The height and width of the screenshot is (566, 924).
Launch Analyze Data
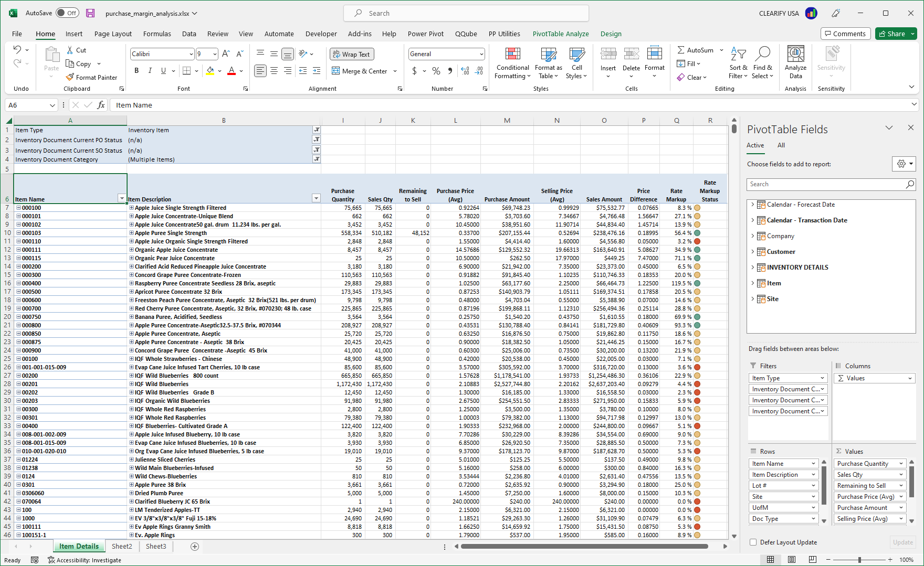coord(795,63)
